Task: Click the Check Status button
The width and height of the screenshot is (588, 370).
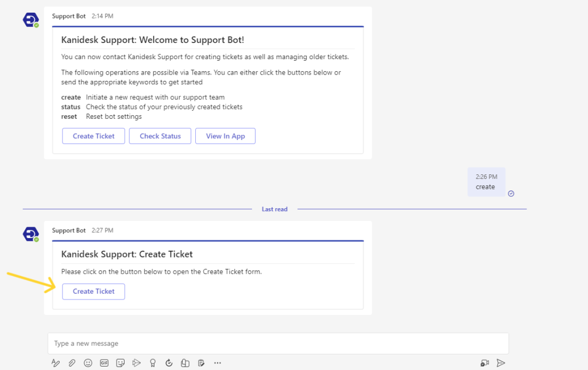Action: tap(160, 136)
